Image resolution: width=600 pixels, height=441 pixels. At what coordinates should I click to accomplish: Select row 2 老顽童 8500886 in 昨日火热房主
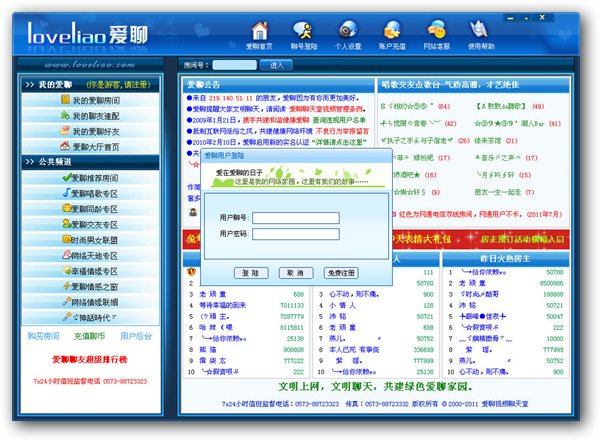[506, 283]
